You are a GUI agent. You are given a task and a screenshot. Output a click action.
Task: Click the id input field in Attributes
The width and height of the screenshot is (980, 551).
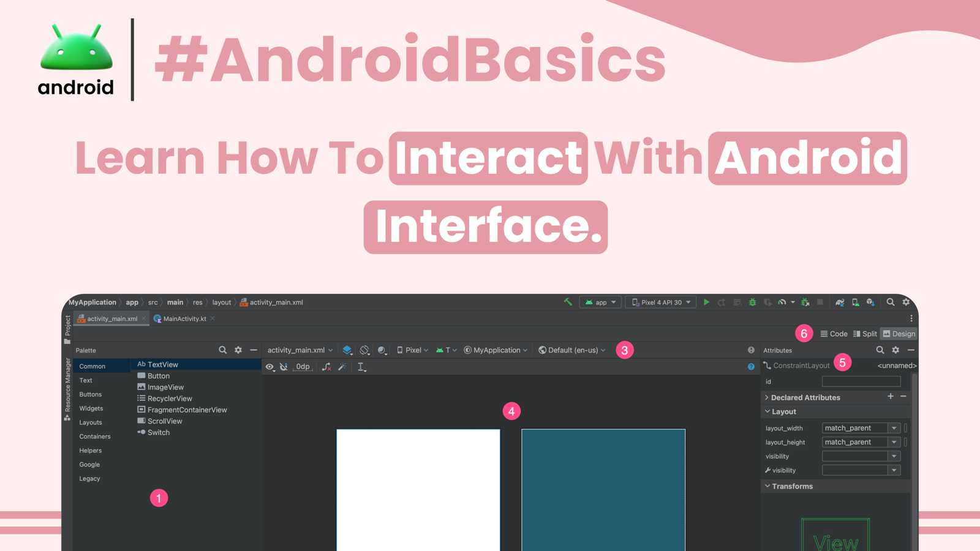[x=861, y=381]
